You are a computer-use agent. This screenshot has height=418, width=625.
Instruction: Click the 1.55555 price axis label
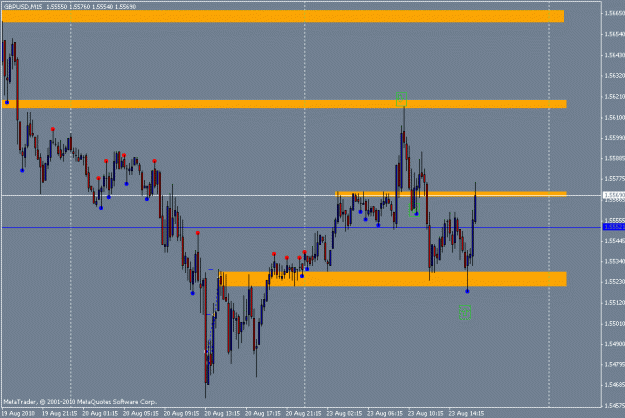click(614, 220)
